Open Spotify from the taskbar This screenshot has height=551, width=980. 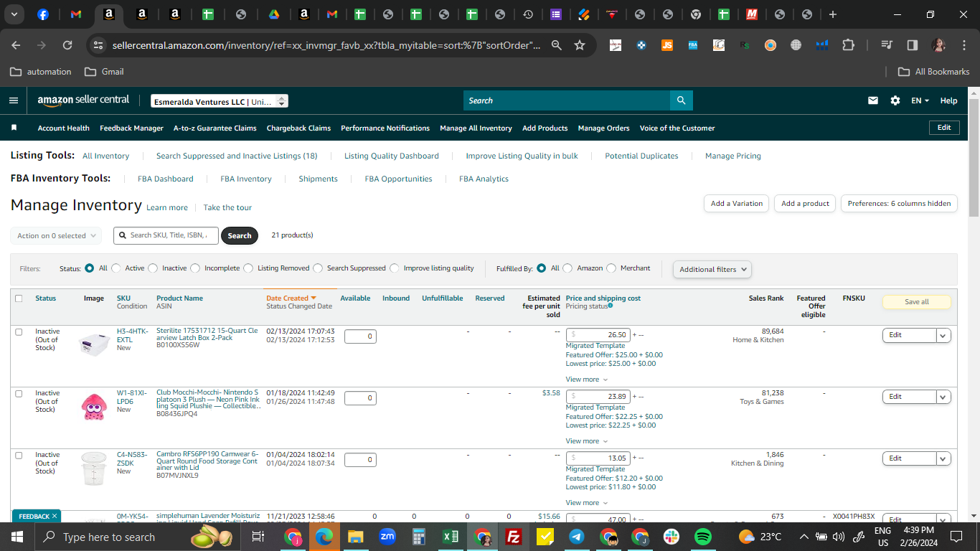pyautogui.click(x=703, y=537)
